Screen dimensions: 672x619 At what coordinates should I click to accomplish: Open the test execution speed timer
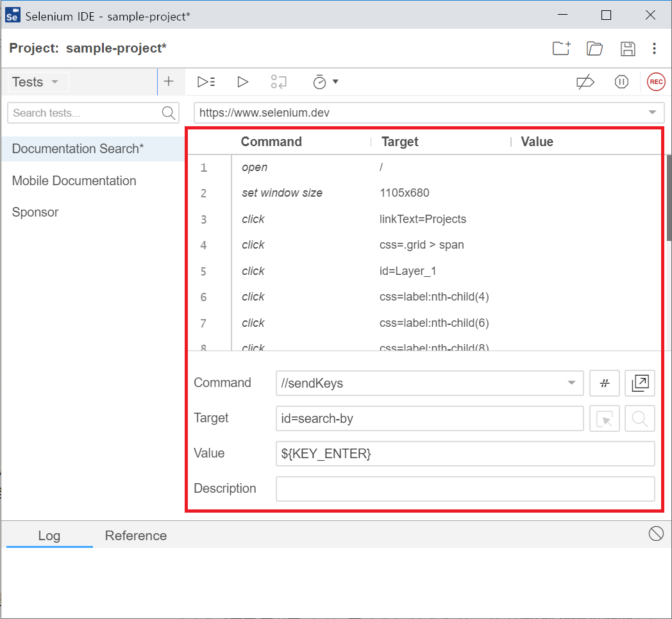[x=324, y=82]
